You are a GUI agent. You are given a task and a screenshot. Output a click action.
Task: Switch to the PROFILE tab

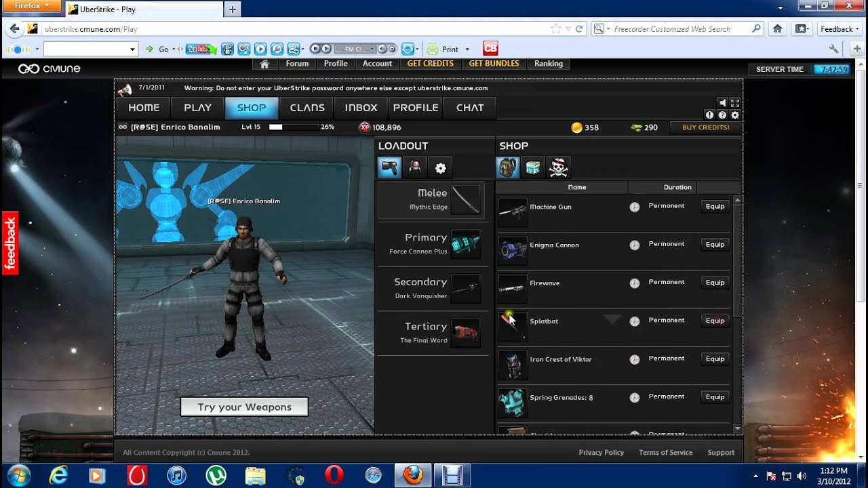[x=415, y=108]
